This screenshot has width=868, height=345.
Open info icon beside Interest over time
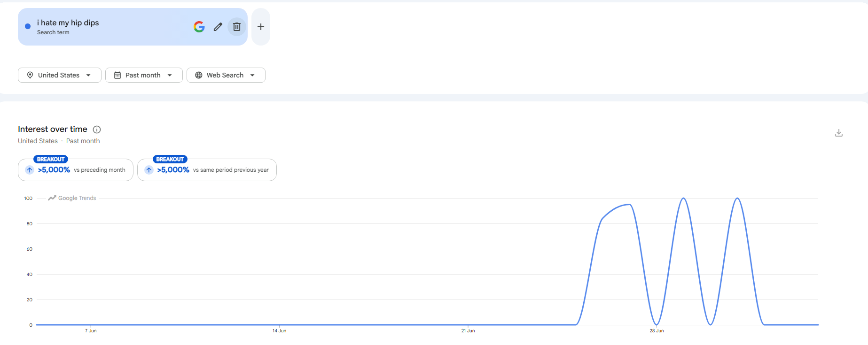(97, 130)
